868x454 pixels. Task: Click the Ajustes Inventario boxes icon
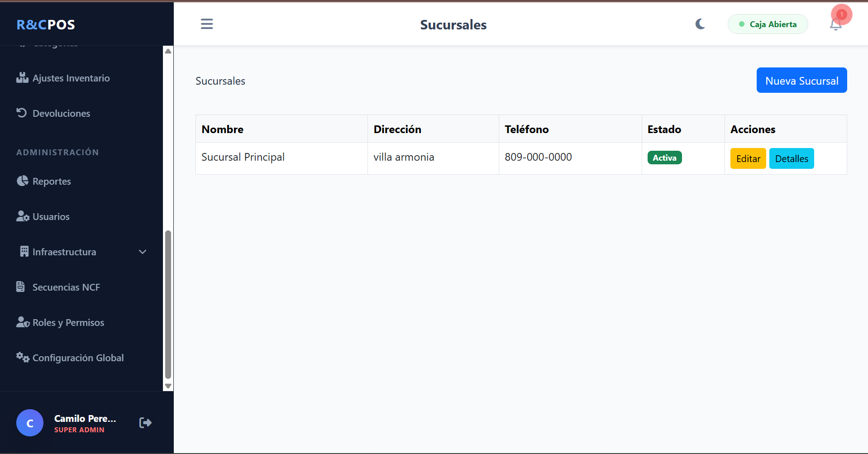tap(22, 78)
